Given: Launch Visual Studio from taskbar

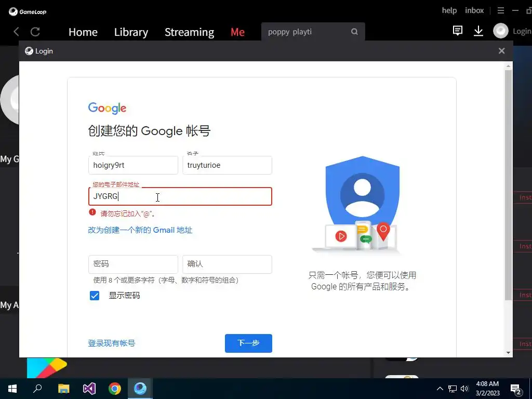Looking at the screenshot, I should (x=89, y=389).
